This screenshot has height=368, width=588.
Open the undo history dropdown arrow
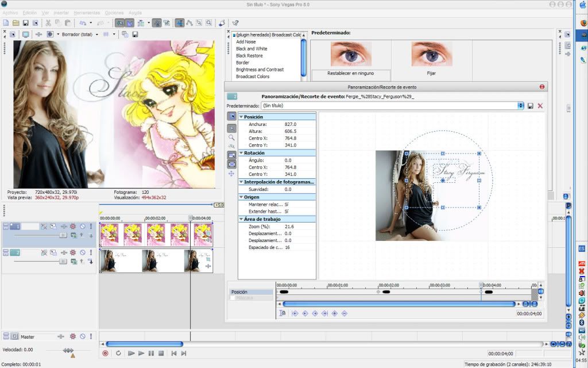pos(91,23)
